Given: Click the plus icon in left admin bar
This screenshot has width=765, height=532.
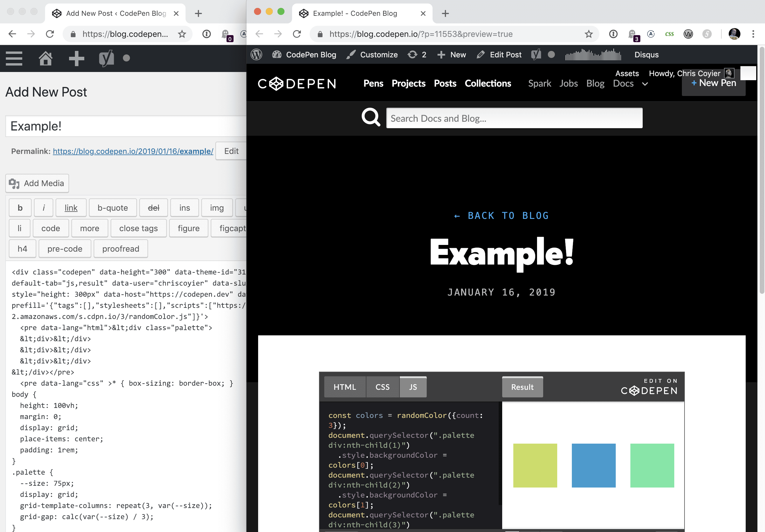Looking at the screenshot, I should (x=76, y=58).
